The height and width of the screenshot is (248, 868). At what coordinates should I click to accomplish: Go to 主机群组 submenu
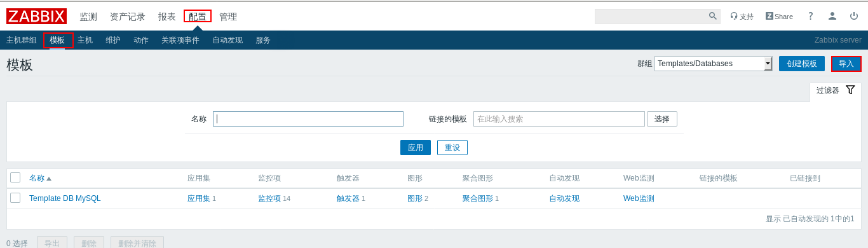click(x=22, y=40)
